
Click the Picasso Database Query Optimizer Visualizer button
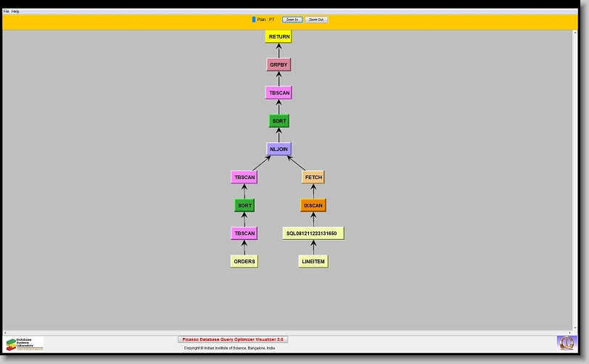coord(233,339)
